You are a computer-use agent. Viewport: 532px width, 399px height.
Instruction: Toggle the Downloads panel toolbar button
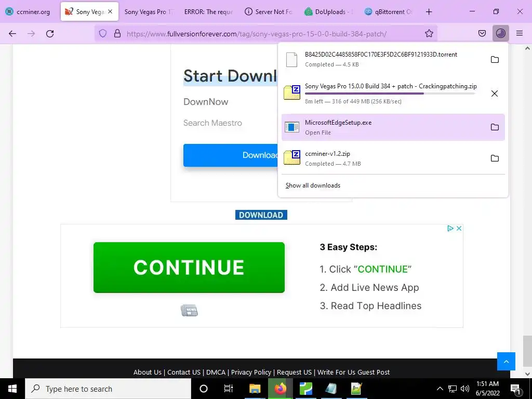[501, 33]
